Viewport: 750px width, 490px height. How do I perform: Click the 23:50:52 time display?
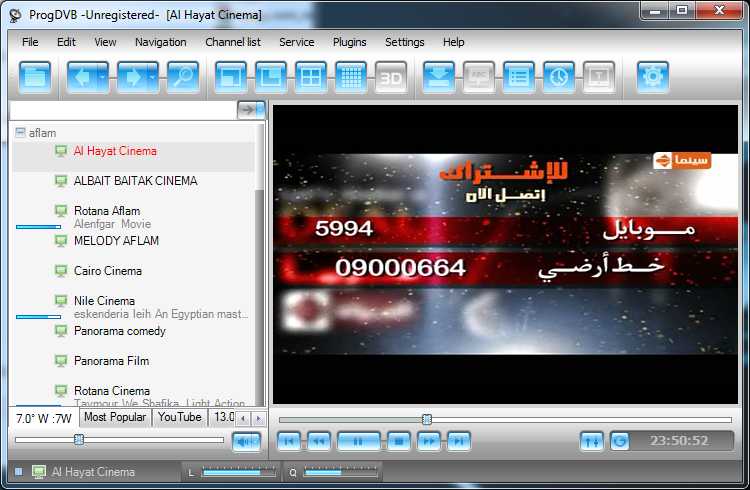click(679, 441)
